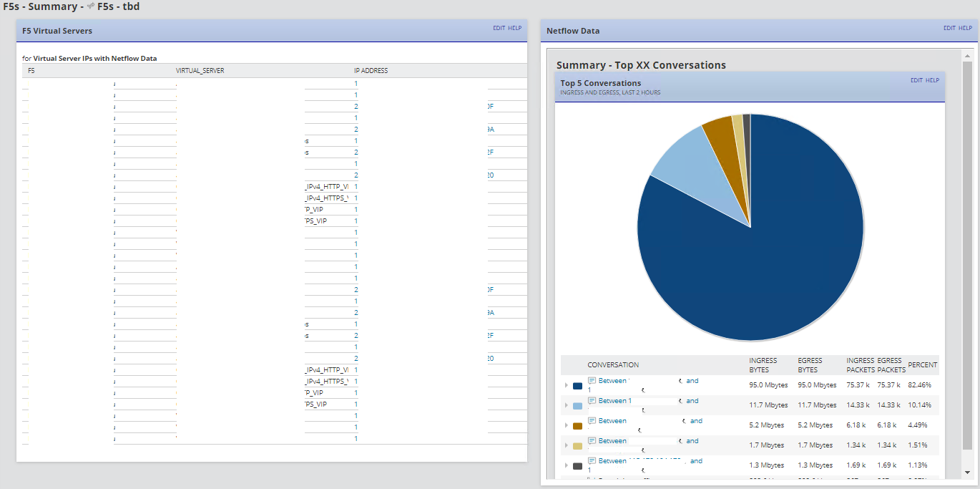980x489 pixels.
Task: Click the INGRESS PACKETS column header
Action: click(861, 365)
